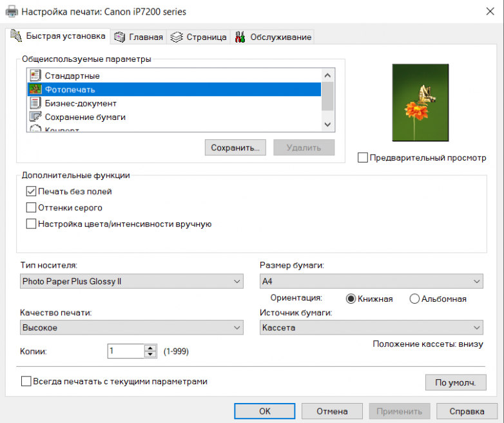Open the Тип носителя dropdown

tap(131, 281)
